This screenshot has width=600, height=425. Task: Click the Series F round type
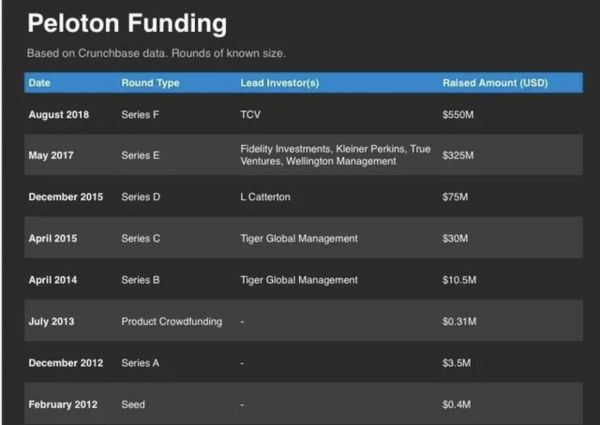[141, 115]
